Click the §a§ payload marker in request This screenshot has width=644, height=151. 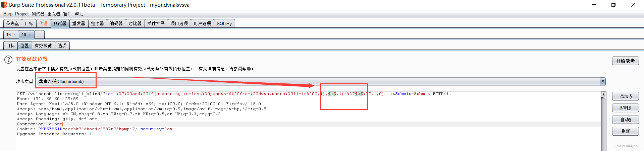click(x=359, y=94)
